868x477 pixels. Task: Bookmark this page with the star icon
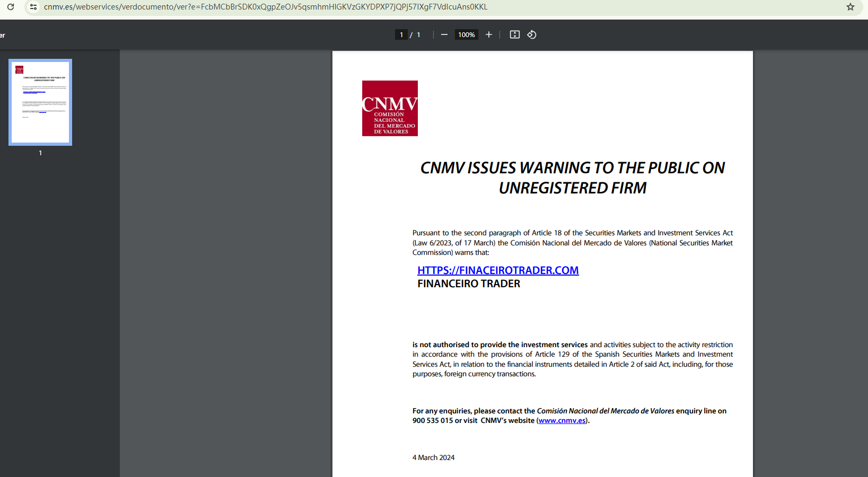tap(851, 7)
